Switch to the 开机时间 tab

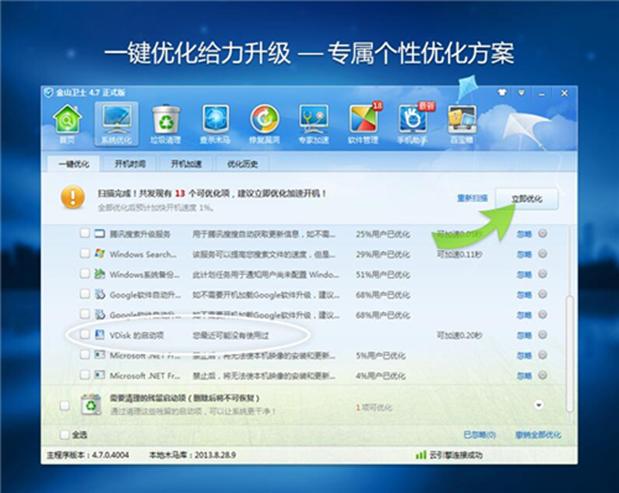click(x=130, y=164)
